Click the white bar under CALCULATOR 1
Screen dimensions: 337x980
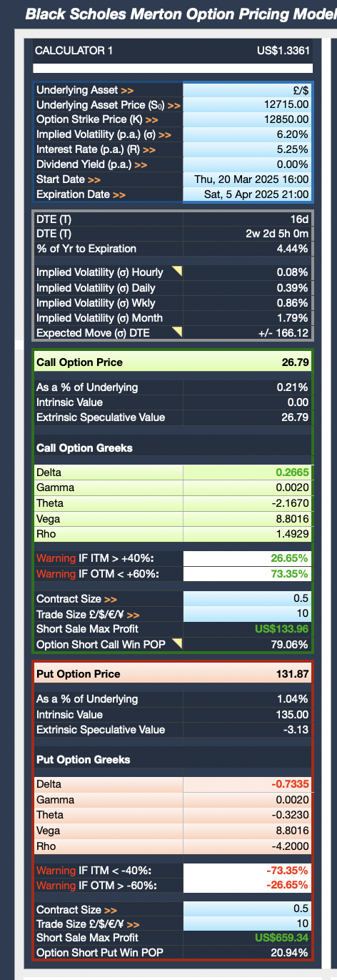(x=173, y=69)
